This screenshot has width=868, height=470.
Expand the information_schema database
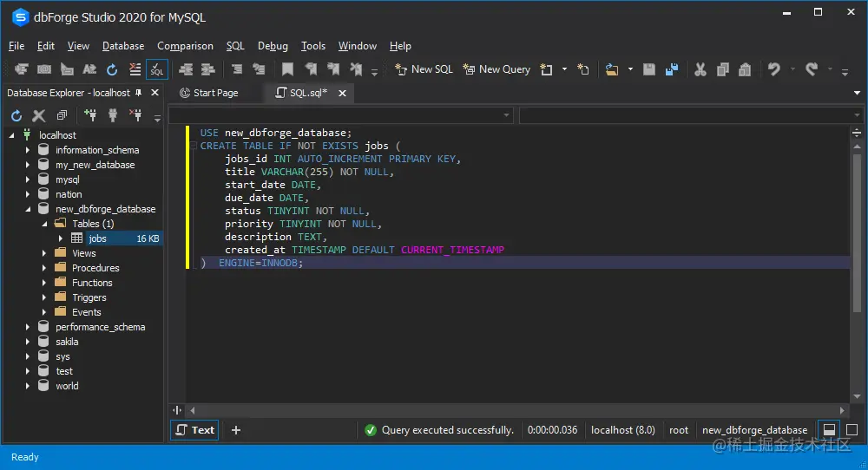click(27, 150)
